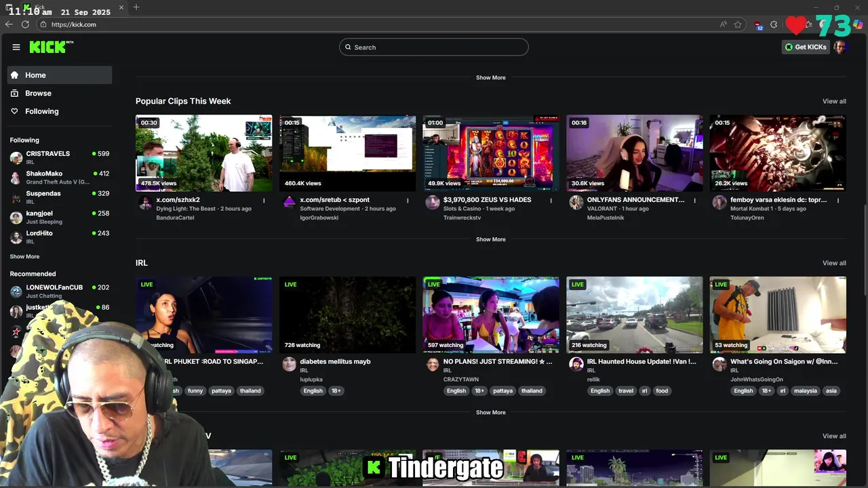Play the x.com/szhxk2 clip thumbnail
Image resolution: width=868 pixels, height=488 pixels.
click(x=203, y=152)
